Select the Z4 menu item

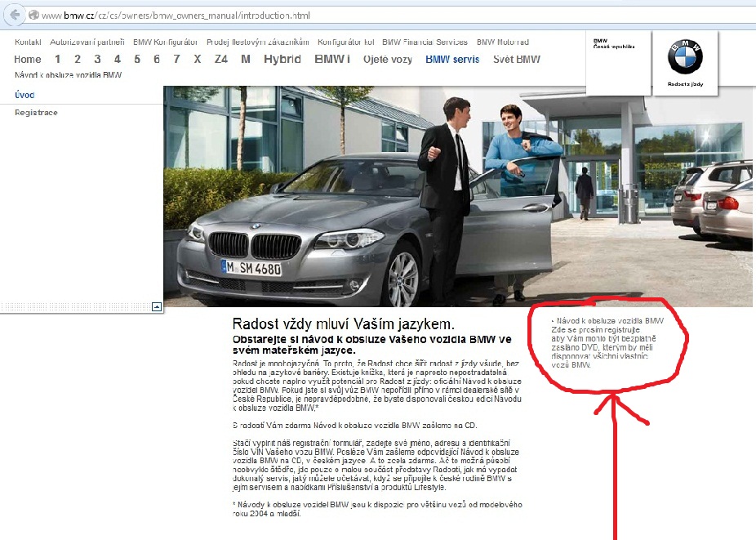point(220,60)
